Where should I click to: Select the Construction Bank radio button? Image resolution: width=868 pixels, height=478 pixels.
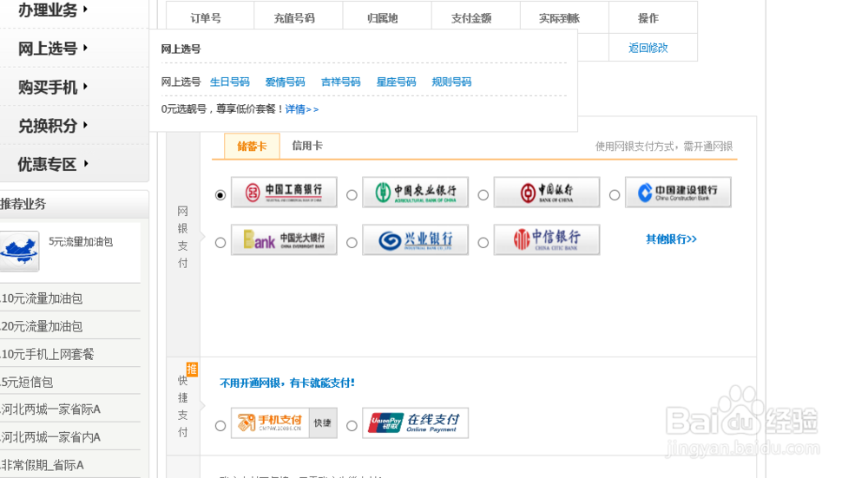pos(615,195)
